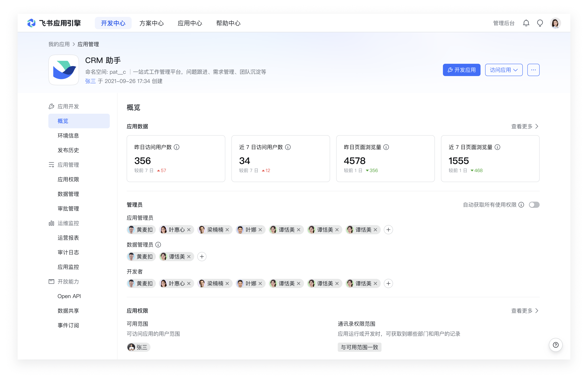Viewport: 588px width, 381px height.
Task: Click the CRM 助手 app icon
Action: (64, 70)
